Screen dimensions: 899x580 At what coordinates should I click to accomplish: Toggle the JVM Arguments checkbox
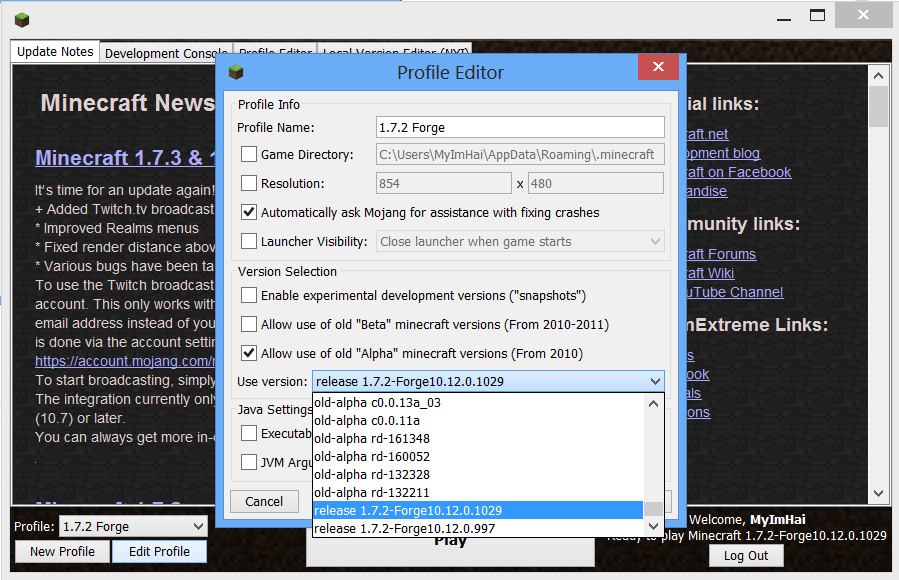click(x=249, y=462)
